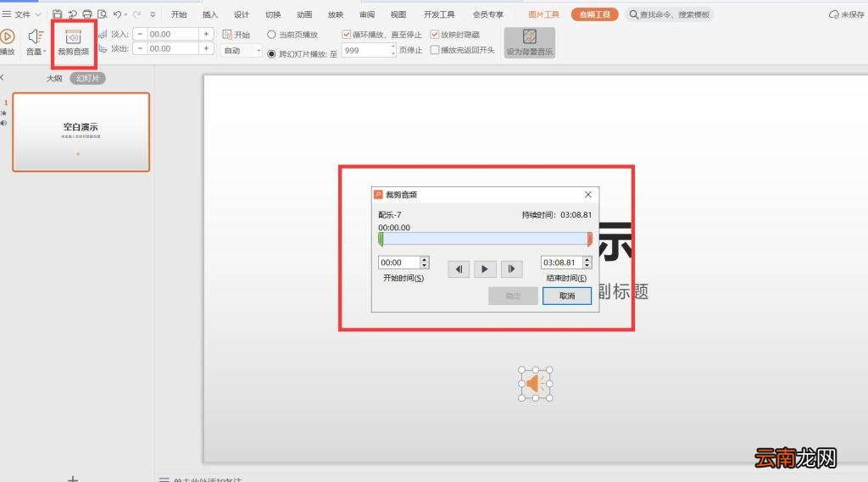Click the print icon in quick access toolbar
The height and width of the screenshot is (482, 868).
pos(87,14)
